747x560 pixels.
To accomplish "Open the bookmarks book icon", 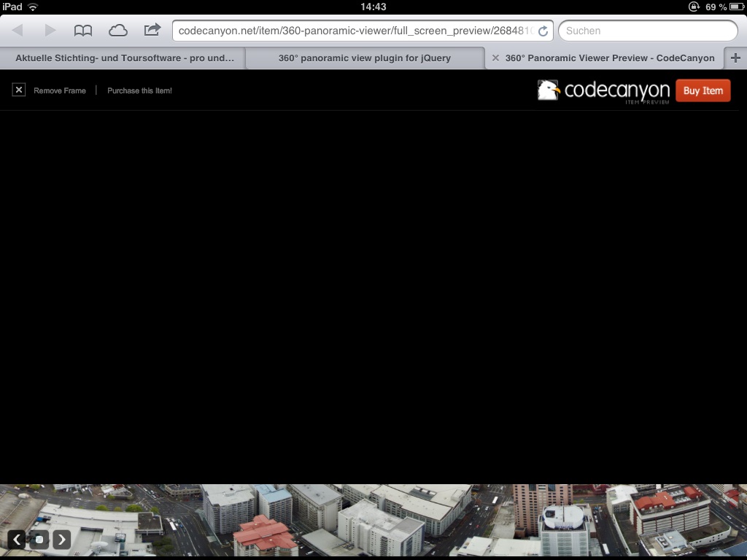I will (83, 31).
